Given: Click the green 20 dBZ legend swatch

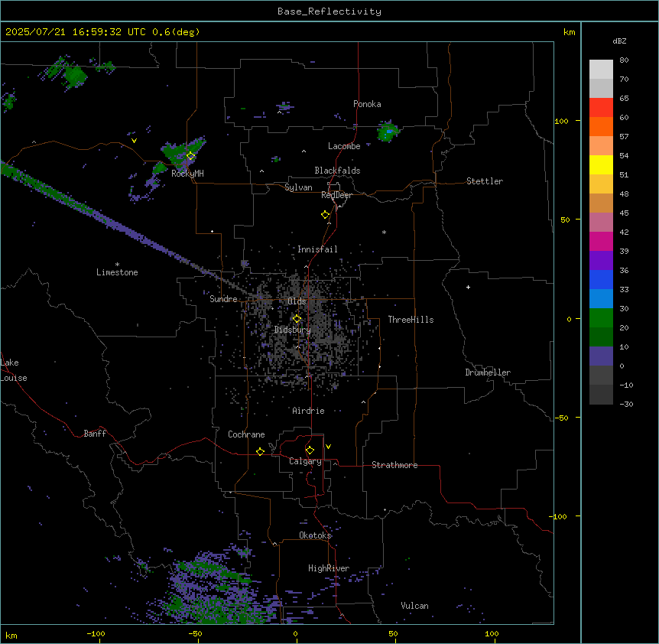Looking at the screenshot, I should click(x=601, y=318).
